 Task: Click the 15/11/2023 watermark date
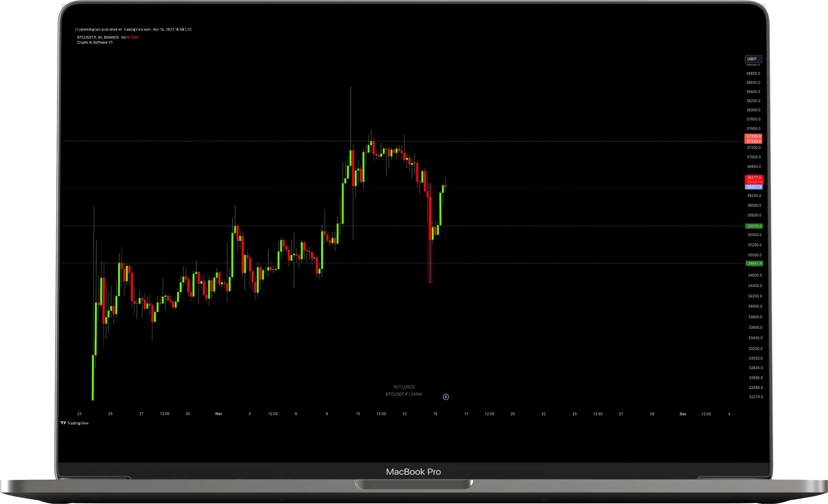coord(404,387)
